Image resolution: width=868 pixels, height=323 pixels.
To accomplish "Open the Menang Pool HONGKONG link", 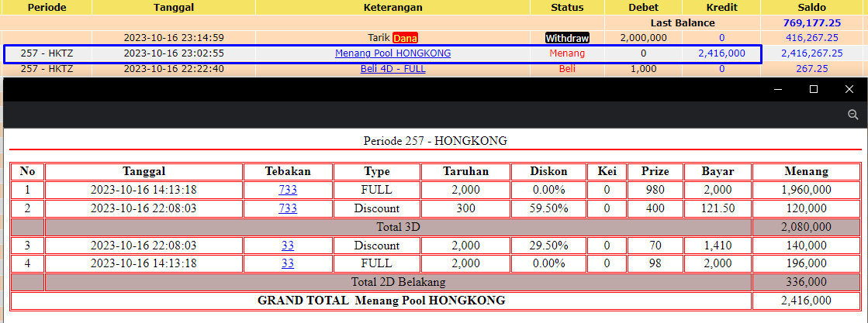I will pos(393,53).
